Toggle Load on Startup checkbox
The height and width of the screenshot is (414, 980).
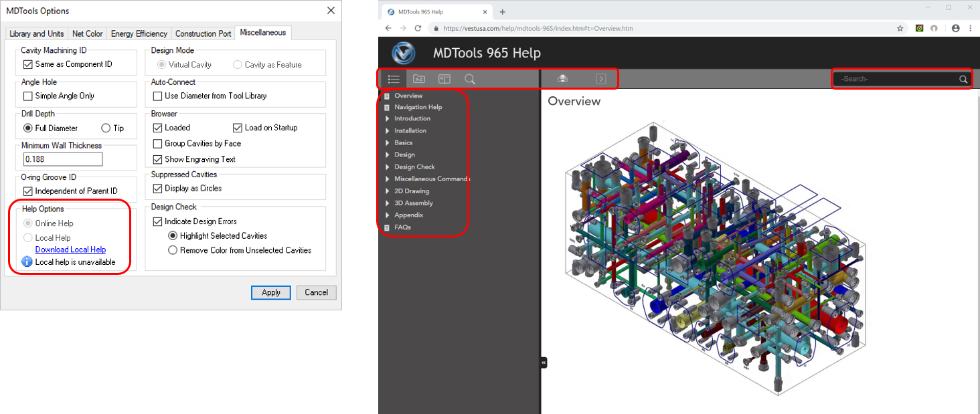pos(238,127)
